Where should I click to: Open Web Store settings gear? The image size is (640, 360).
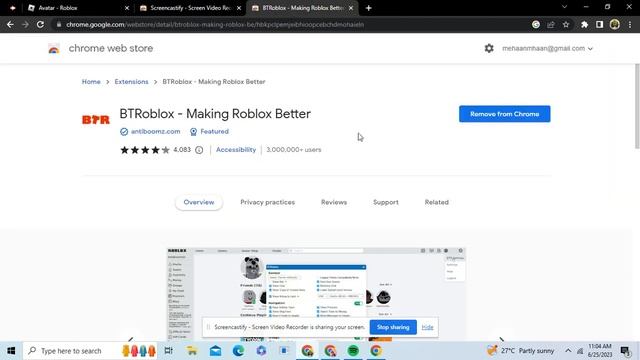pyautogui.click(x=489, y=48)
